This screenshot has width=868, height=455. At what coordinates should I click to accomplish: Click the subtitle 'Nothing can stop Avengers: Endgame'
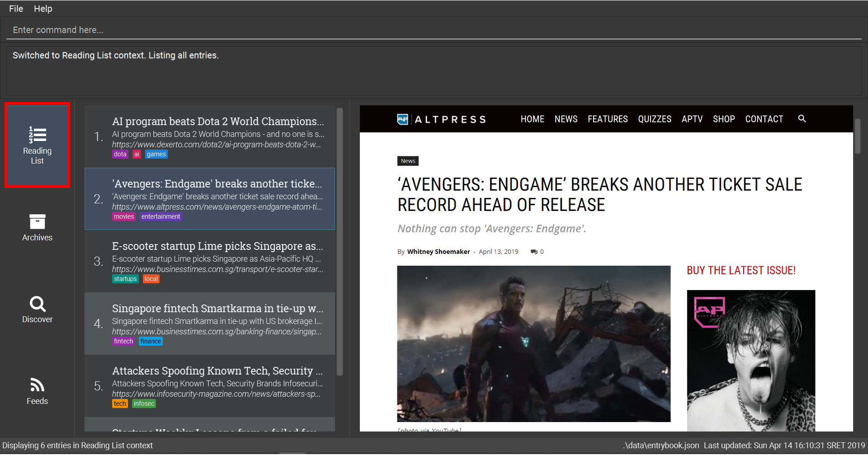point(491,229)
